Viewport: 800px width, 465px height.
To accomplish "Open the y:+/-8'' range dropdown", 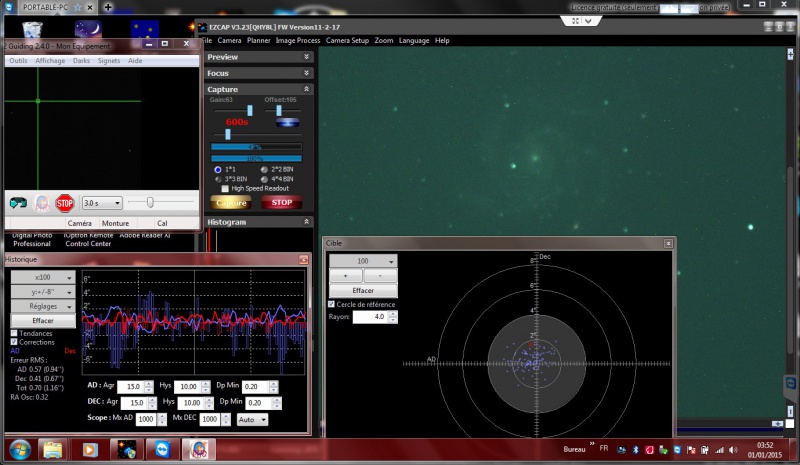I will click(x=43, y=291).
